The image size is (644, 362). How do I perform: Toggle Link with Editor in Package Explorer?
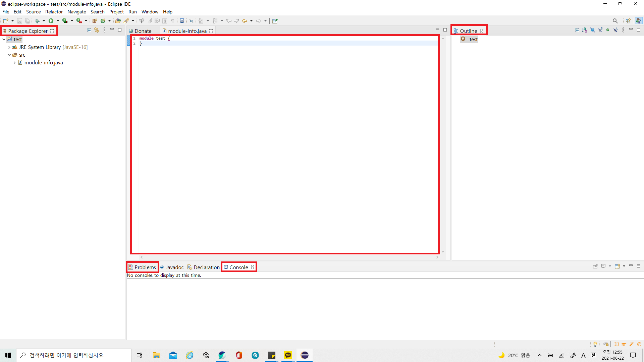(97, 30)
